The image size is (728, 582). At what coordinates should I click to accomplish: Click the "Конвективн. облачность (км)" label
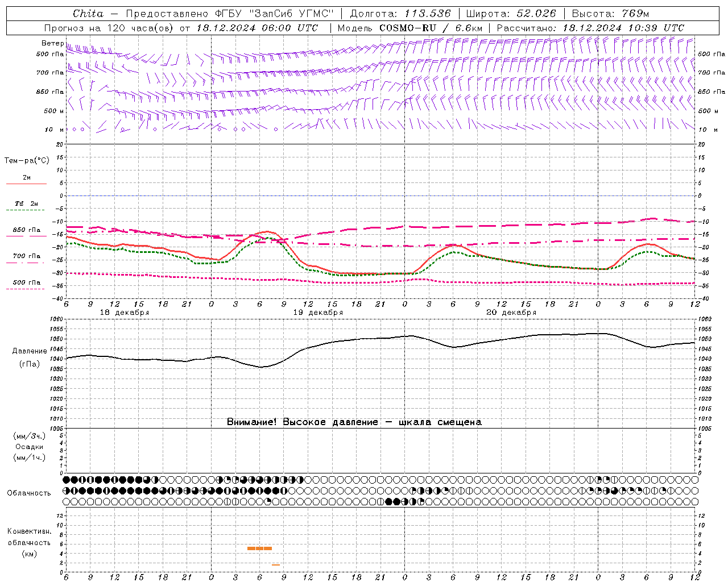tap(29, 542)
